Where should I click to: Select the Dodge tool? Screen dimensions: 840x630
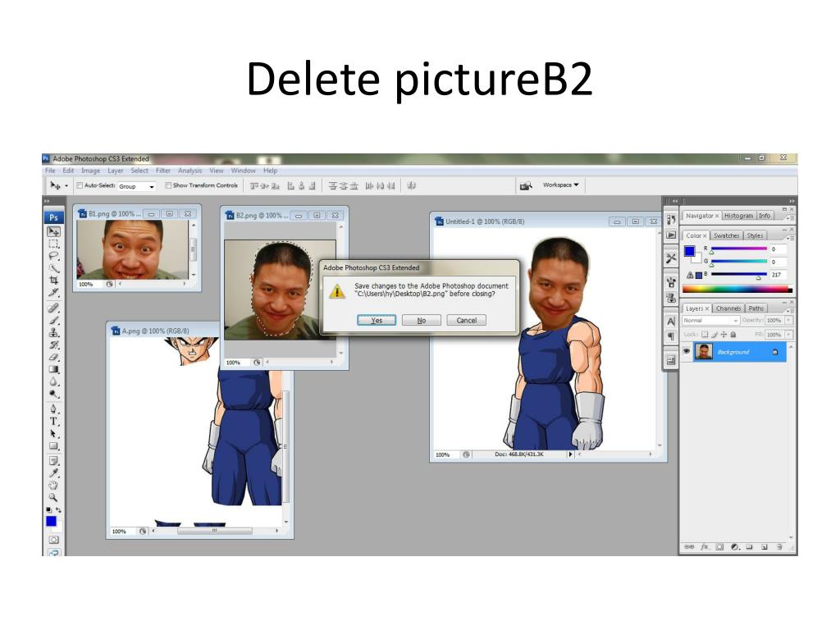click(53, 394)
